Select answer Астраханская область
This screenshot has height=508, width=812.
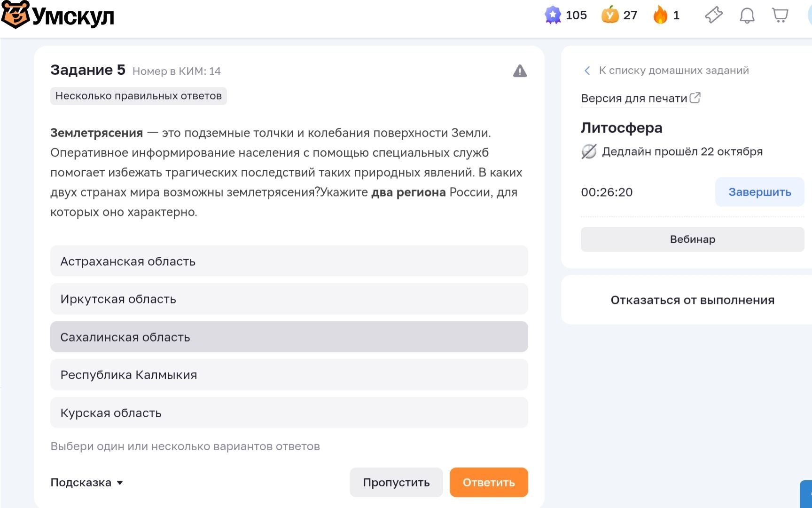[x=289, y=261]
